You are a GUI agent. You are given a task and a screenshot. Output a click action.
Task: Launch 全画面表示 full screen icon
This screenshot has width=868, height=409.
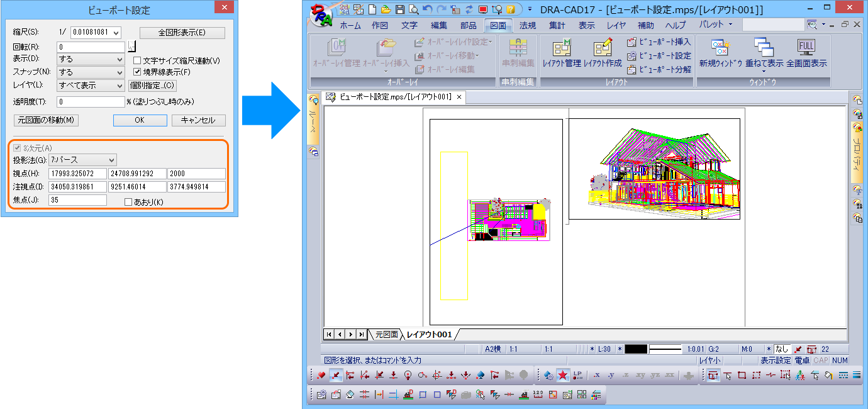tap(806, 54)
